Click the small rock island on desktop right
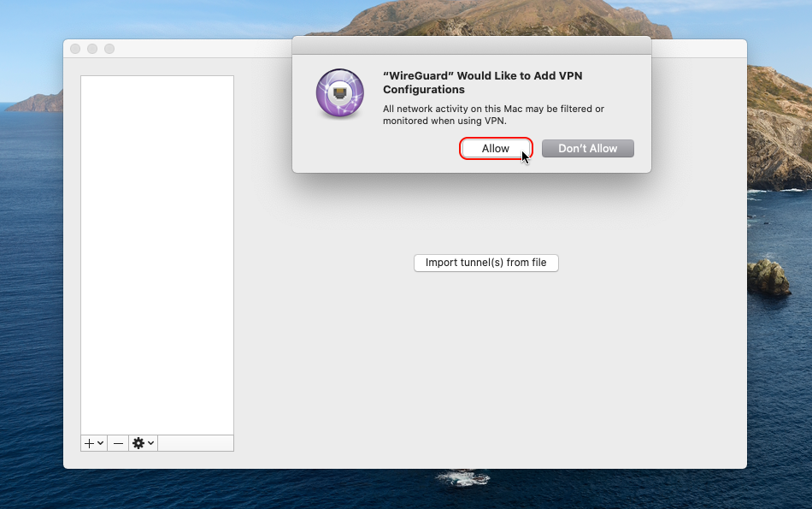The image size is (812, 509). click(x=768, y=278)
